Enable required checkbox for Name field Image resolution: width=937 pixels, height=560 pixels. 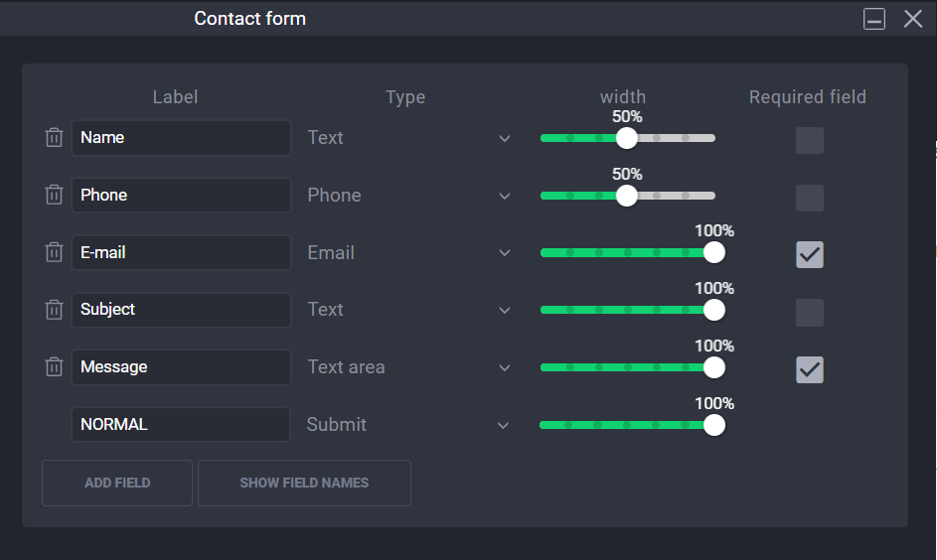pos(810,140)
